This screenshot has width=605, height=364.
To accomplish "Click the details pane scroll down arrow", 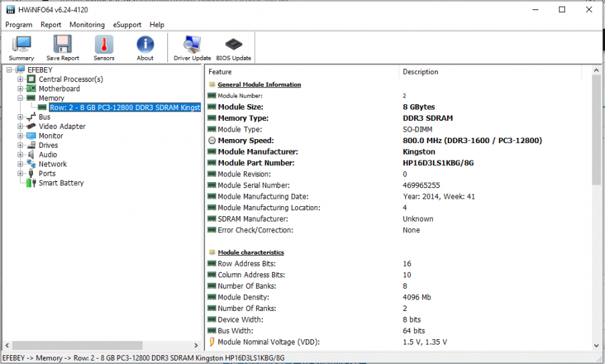I will pyautogui.click(x=596, y=345).
